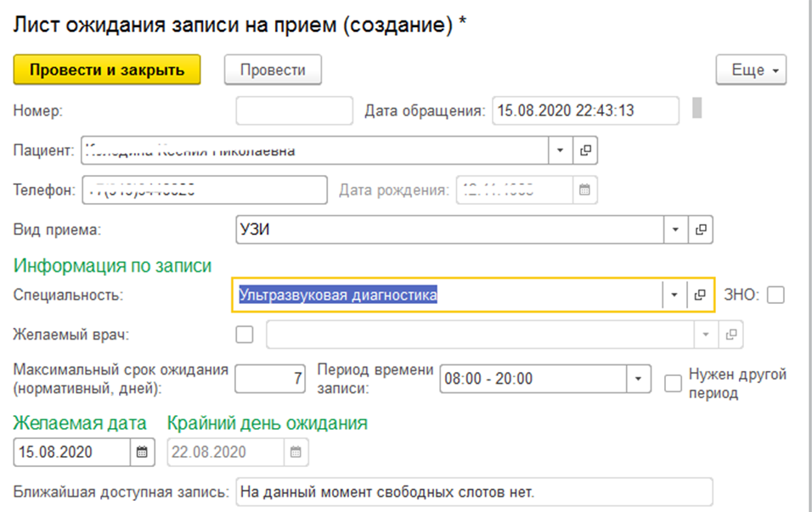Click open icon next to Вид приема
Image resolution: width=812 pixels, height=512 pixels.
[701, 229]
